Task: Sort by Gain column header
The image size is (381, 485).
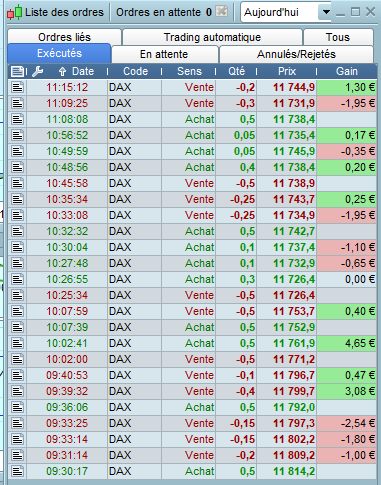Action: click(347, 71)
